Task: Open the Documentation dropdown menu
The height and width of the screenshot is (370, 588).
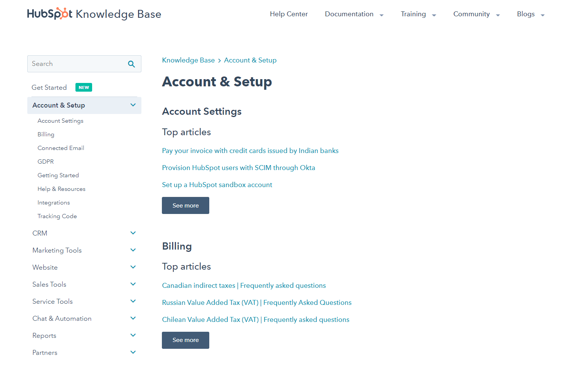Action: [x=354, y=14]
